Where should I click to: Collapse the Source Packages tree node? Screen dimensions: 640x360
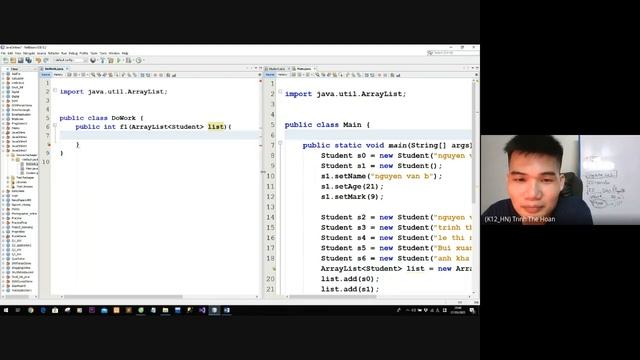8,155
